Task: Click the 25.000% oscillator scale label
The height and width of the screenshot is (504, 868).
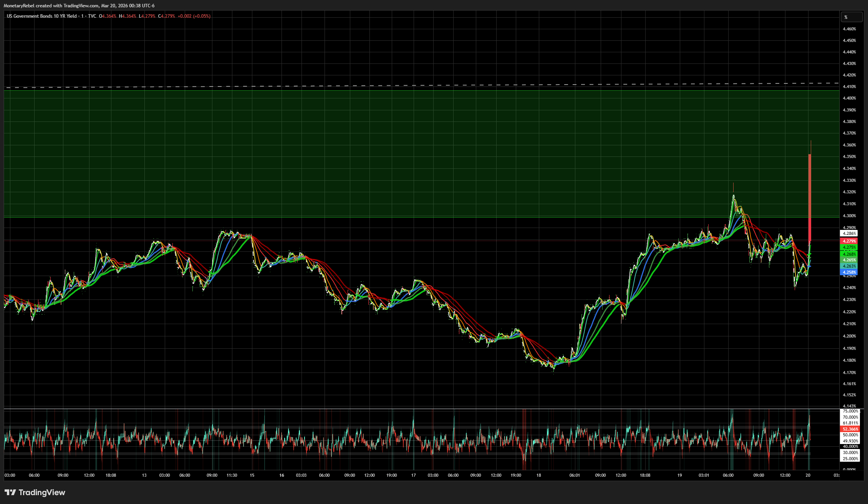Action: (x=850, y=459)
